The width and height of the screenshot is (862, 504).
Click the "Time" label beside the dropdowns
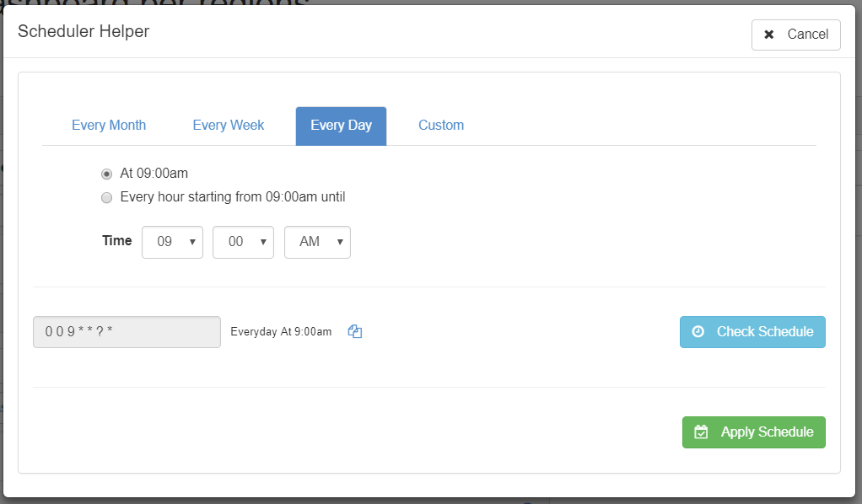coord(117,241)
